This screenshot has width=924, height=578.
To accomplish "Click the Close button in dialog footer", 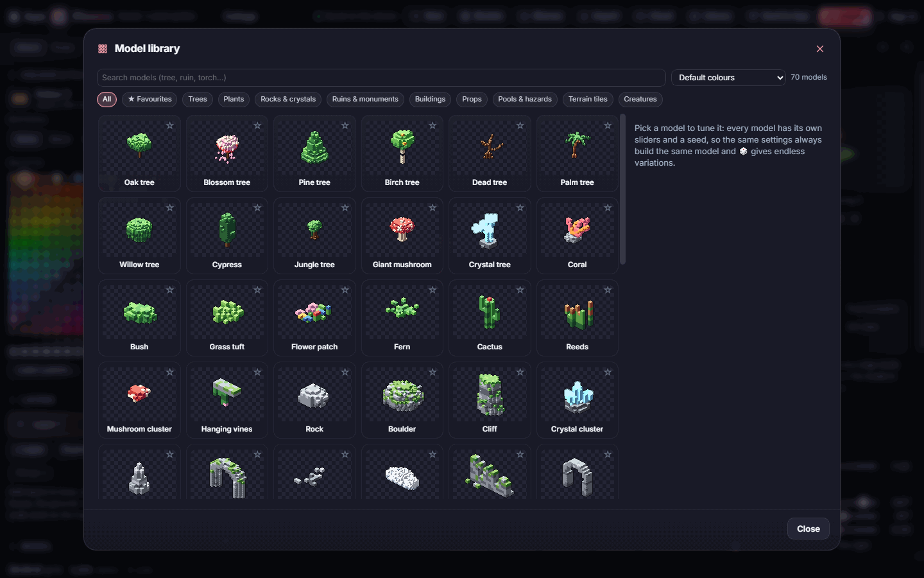I will (x=809, y=529).
